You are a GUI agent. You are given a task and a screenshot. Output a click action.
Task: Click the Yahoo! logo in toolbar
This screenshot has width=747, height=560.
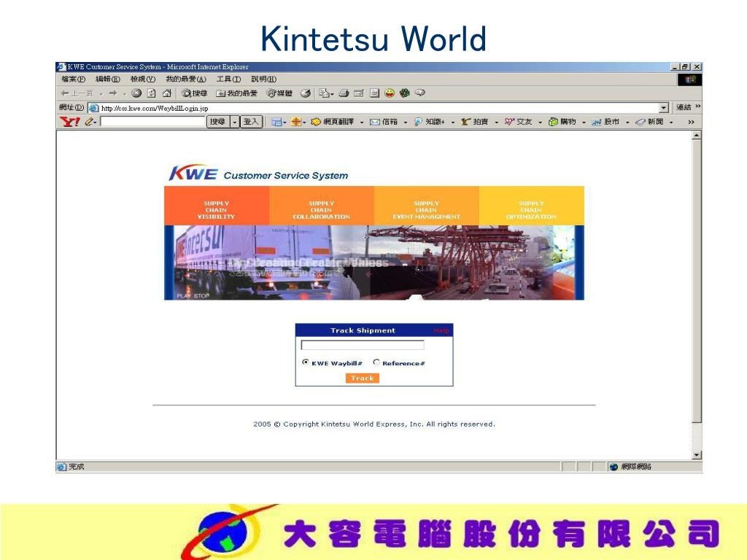pyautogui.click(x=70, y=122)
